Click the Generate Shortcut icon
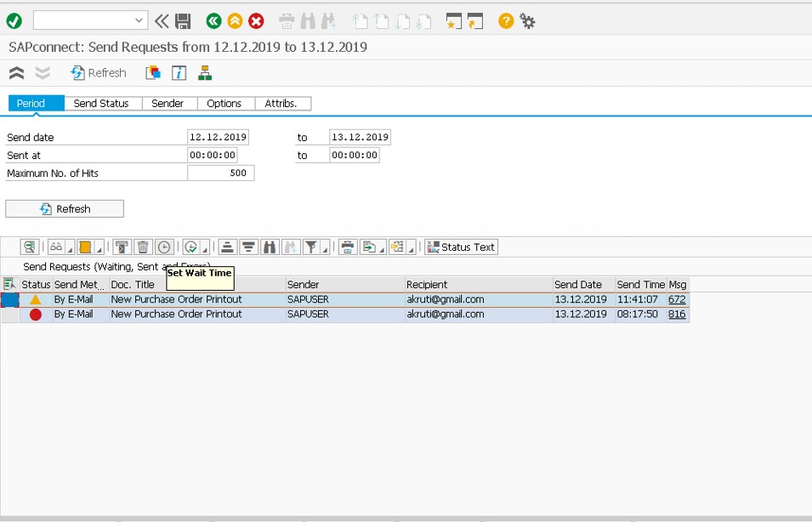Image resolution: width=812 pixels, height=522 pixels. [x=475, y=21]
